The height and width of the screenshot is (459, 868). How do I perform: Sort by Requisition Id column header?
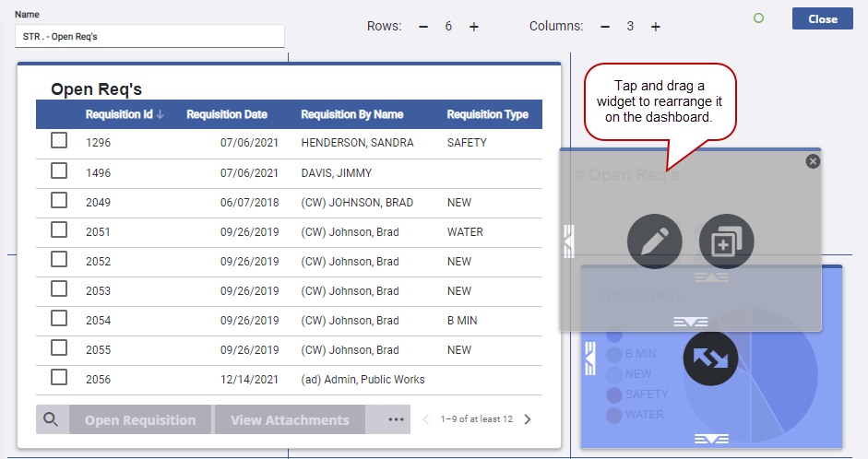119,114
